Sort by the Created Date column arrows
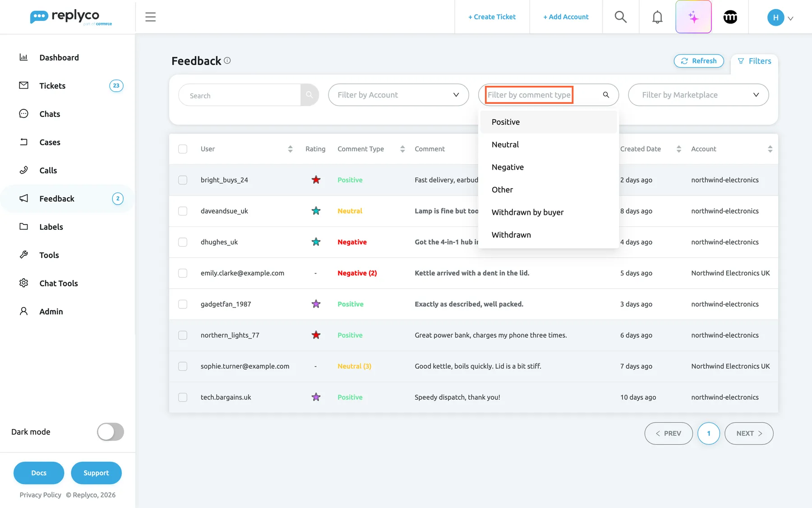 tap(678, 149)
